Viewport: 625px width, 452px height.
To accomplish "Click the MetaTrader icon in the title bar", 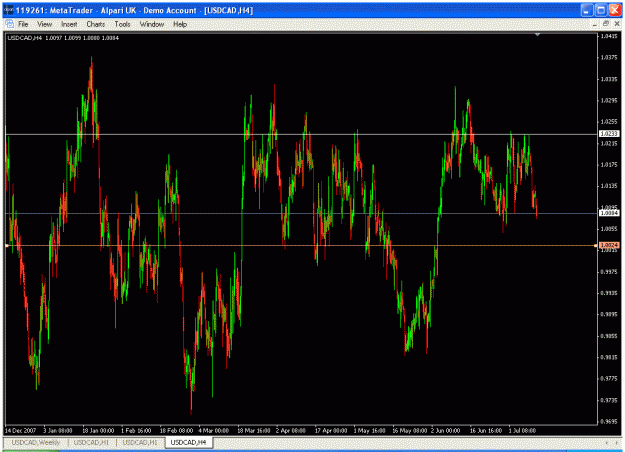I will pos(8,10).
